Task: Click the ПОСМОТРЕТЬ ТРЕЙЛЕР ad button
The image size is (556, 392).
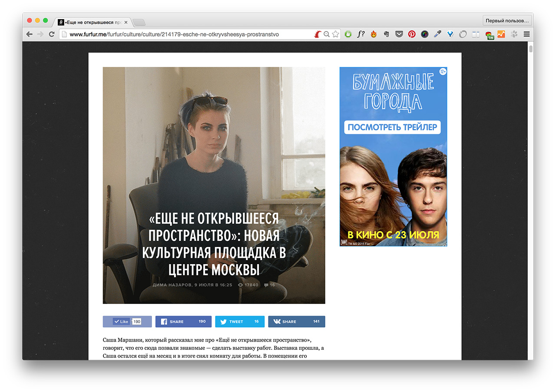Action: point(393,127)
